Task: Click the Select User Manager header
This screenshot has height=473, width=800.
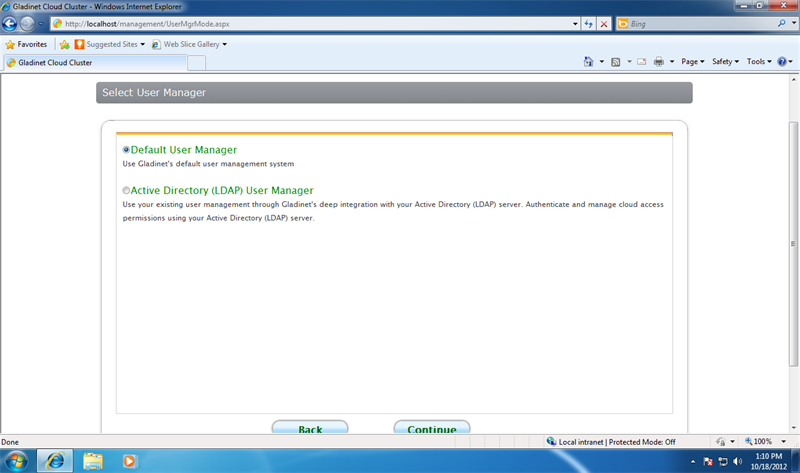Action: [394, 93]
